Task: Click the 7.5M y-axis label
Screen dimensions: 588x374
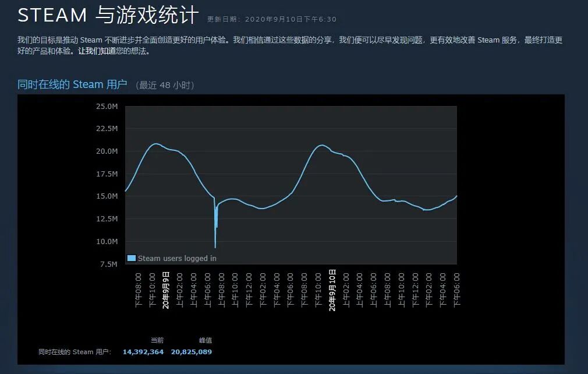Action: click(109, 264)
